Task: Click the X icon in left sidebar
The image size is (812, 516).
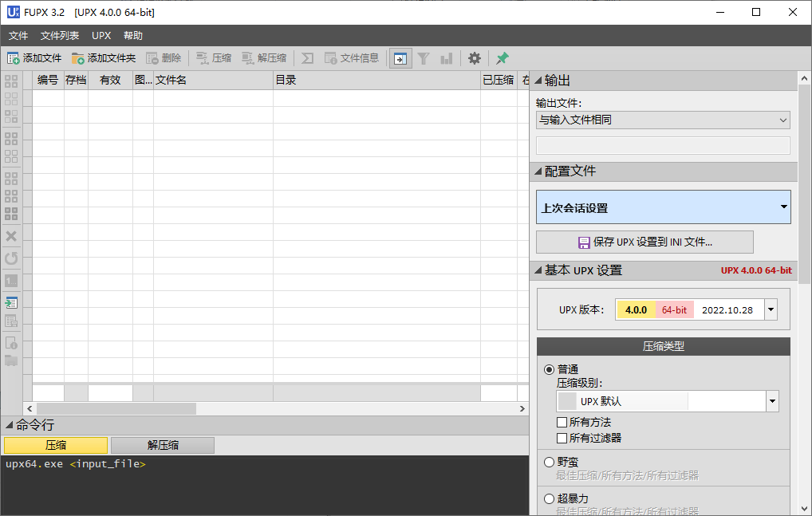Action: pyautogui.click(x=11, y=237)
